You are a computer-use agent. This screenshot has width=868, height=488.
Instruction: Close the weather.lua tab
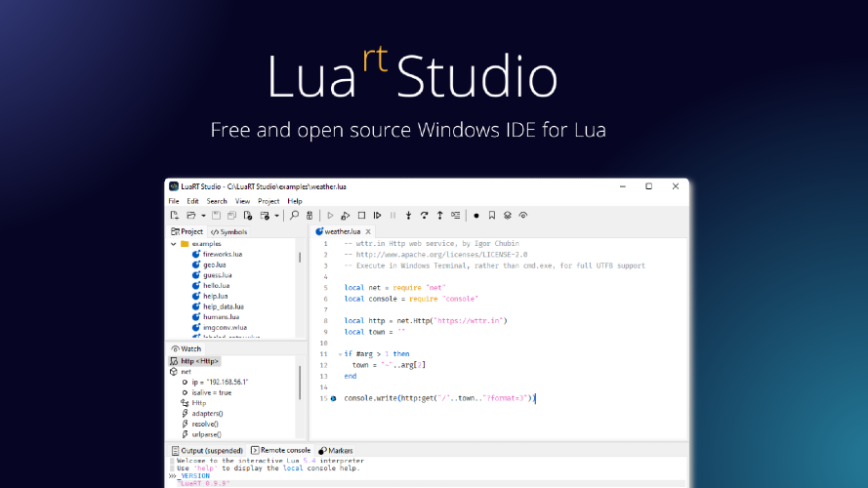click(x=368, y=232)
